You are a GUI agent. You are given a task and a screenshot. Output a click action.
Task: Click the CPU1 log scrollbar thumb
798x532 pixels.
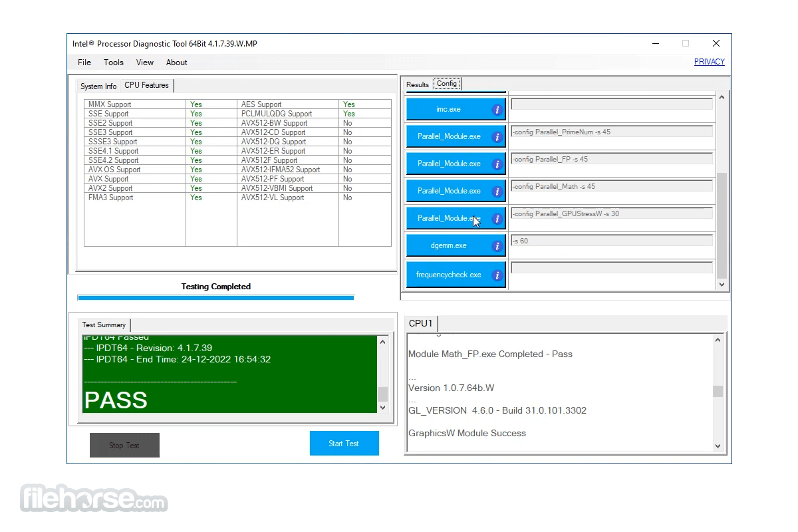point(718,391)
